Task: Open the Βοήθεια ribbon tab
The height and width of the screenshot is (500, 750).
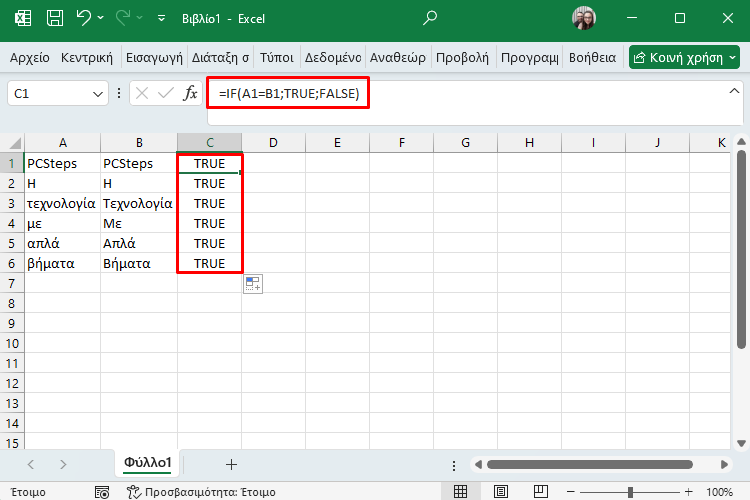Action: point(592,57)
